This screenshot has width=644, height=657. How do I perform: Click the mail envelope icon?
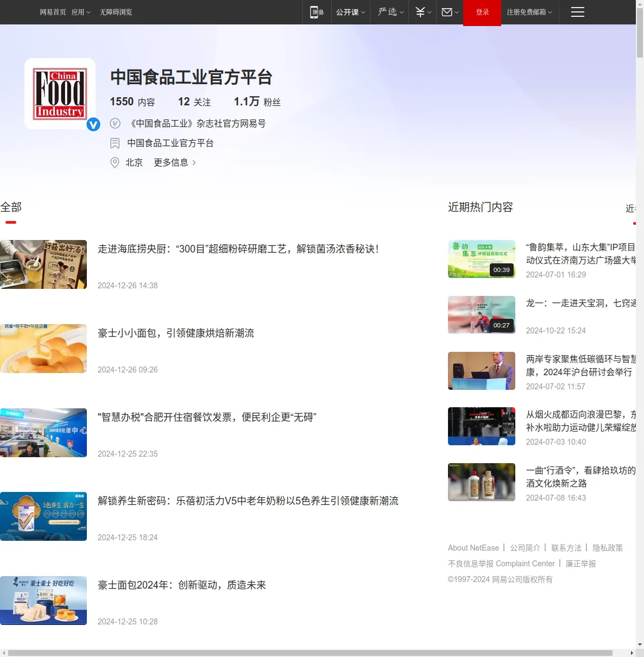[x=447, y=12]
